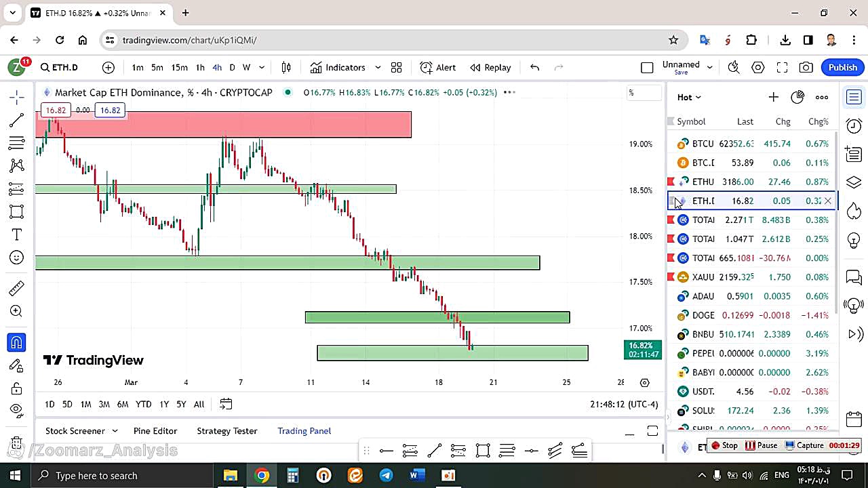The image size is (868, 488).
Task: Open the chat speech bubble icon
Action: coord(854,277)
